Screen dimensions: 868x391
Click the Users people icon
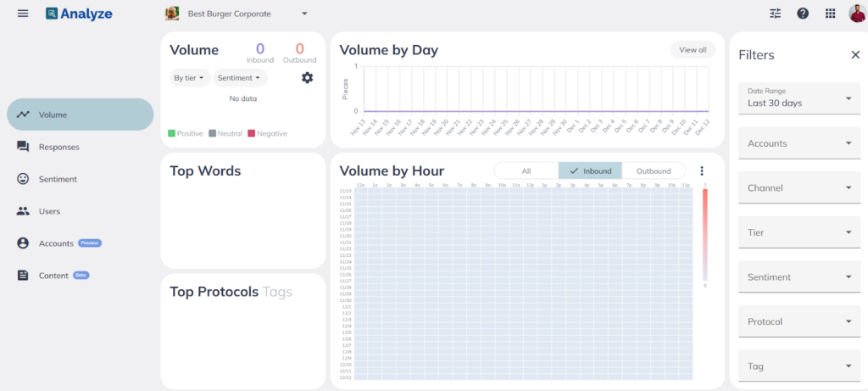(23, 211)
